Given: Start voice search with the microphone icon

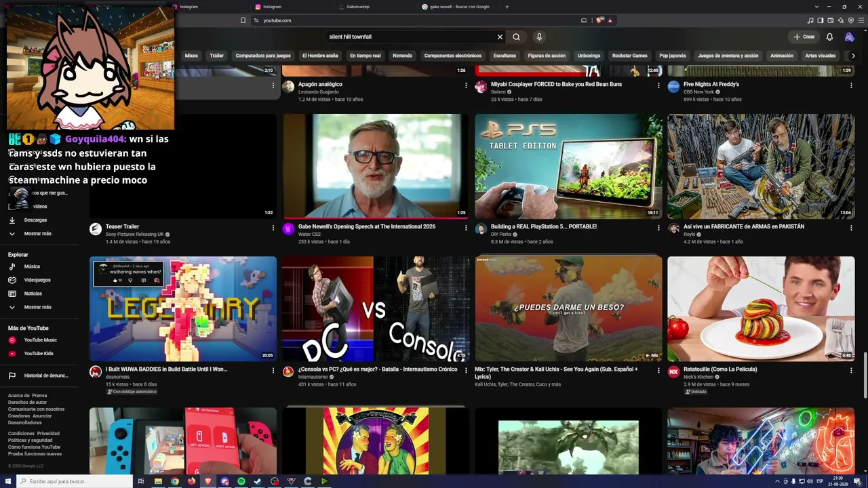Looking at the screenshot, I should (x=539, y=37).
